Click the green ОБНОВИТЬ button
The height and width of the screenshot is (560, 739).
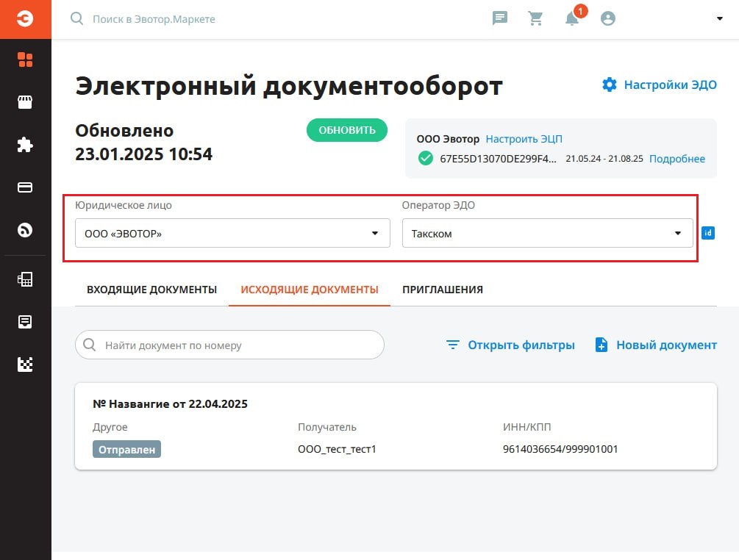coord(347,130)
